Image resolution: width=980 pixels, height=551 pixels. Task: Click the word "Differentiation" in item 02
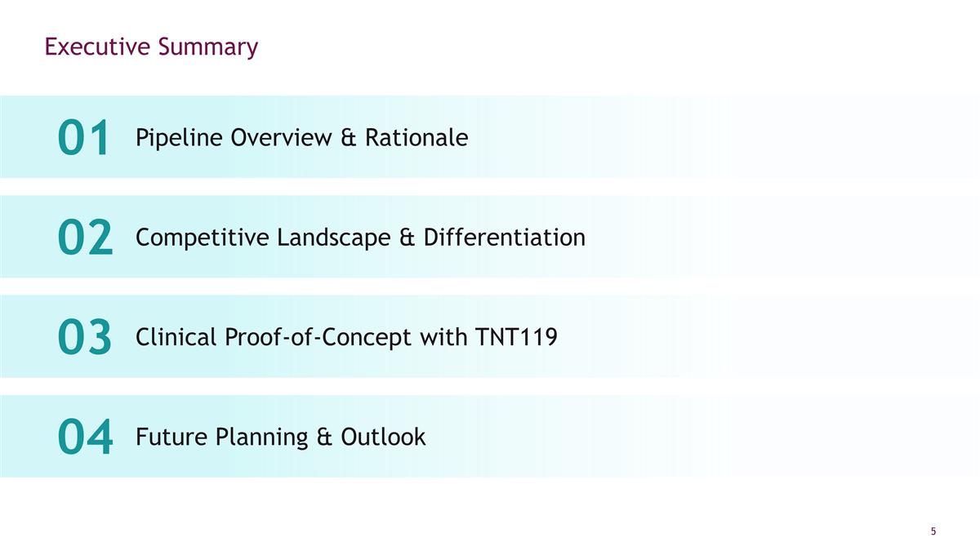504,238
